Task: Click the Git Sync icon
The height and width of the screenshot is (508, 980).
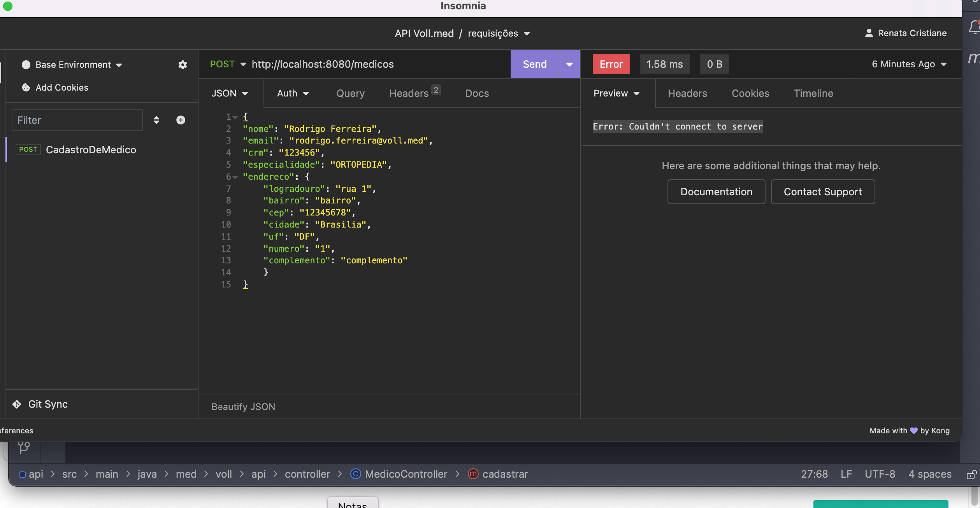Action: coord(18,404)
